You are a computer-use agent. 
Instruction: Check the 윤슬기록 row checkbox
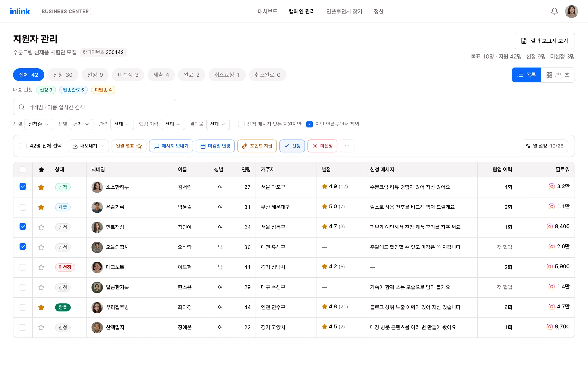23,207
